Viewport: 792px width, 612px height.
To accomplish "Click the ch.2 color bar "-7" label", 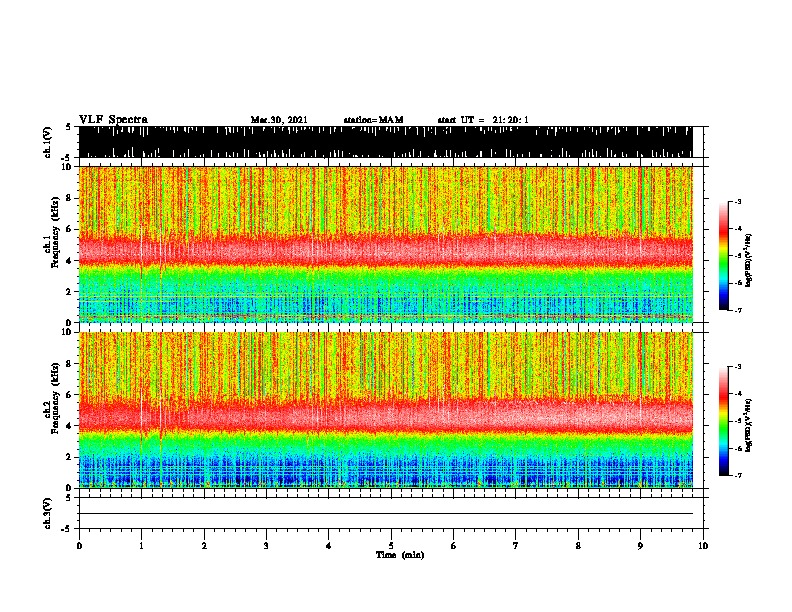I will (x=738, y=475).
